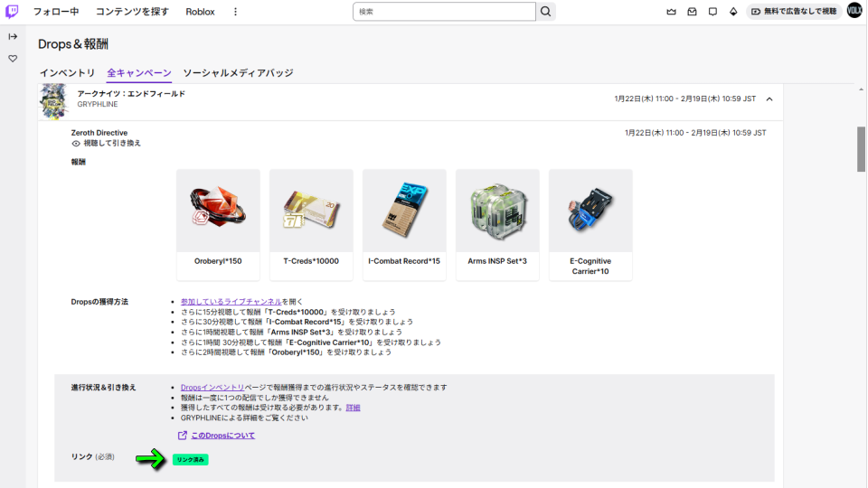Collapse the アークナイツ：エンドフィールド campaign
Viewport: 868px width, 488px height.
(x=769, y=99)
